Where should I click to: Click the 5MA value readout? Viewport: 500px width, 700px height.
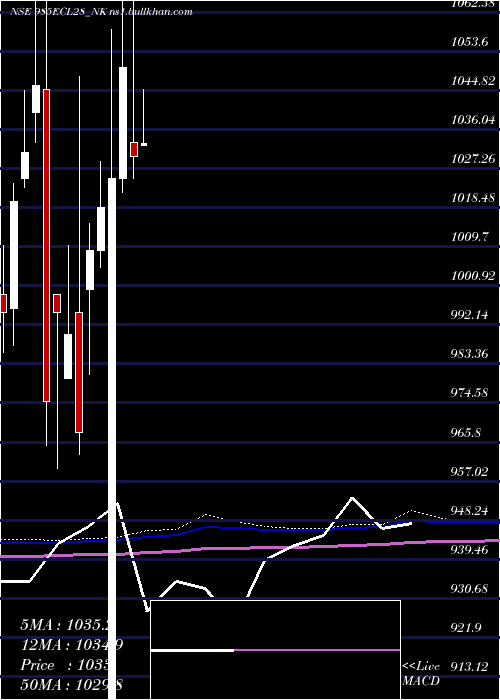coord(65,625)
